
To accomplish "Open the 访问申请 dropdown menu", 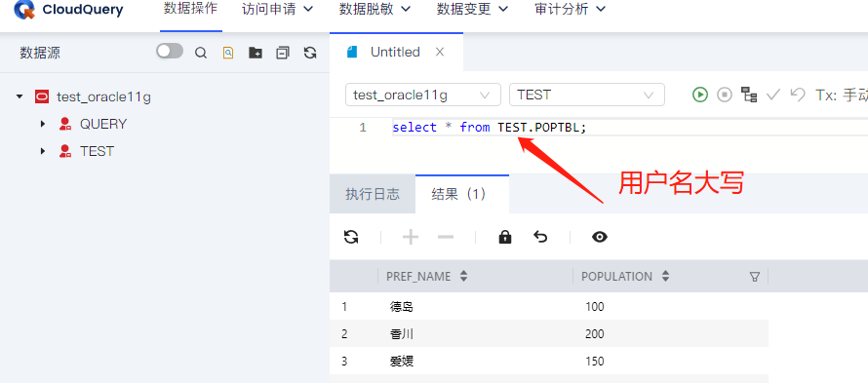I will pyautogui.click(x=278, y=10).
